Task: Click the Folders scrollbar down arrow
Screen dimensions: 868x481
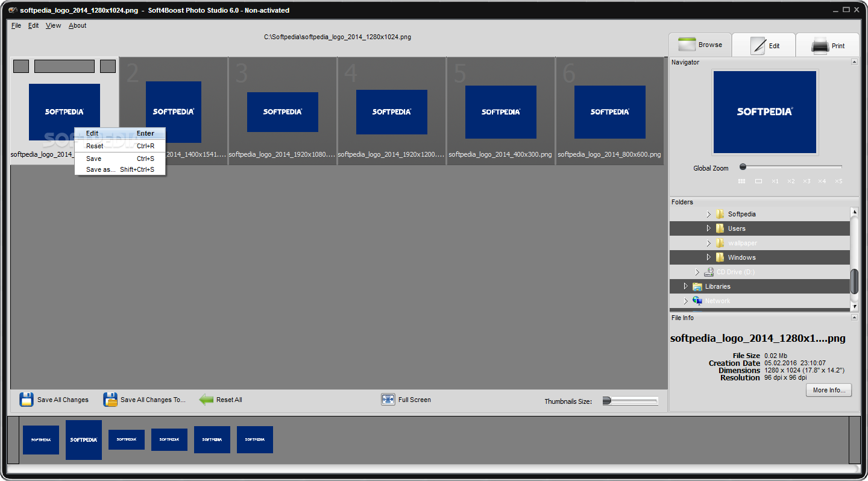Action: point(854,307)
